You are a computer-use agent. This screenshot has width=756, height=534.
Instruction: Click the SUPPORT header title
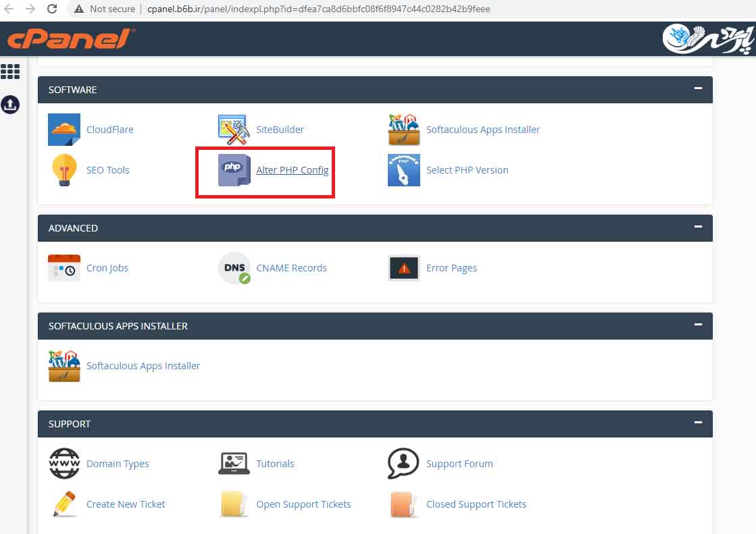[x=70, y=424]
